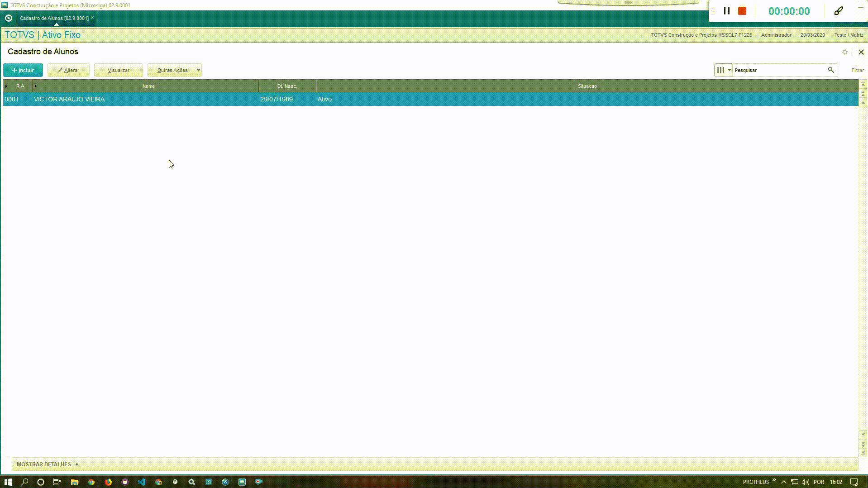Click the Filtrar link
The width and height of the screenshot is (868, 488).
[858, 70]
